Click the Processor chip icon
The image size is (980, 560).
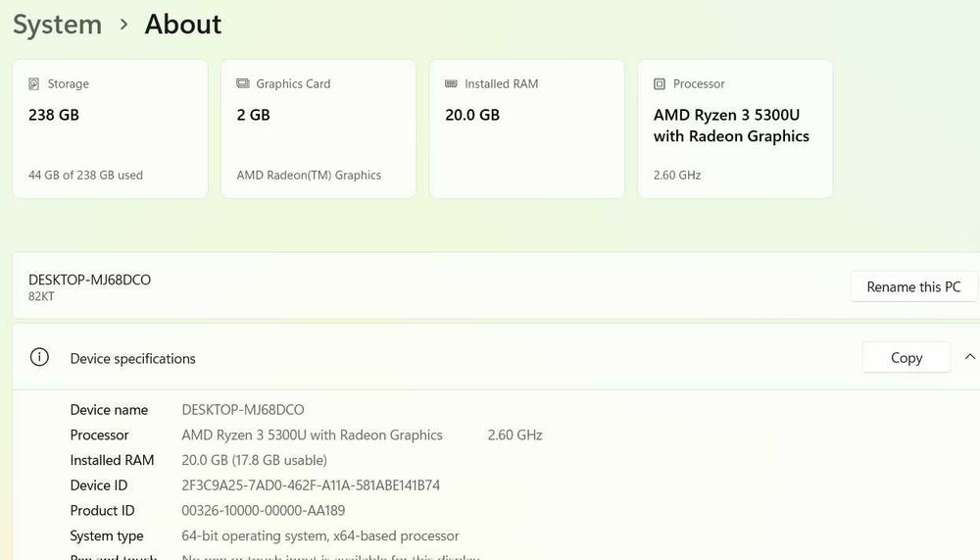660,83
